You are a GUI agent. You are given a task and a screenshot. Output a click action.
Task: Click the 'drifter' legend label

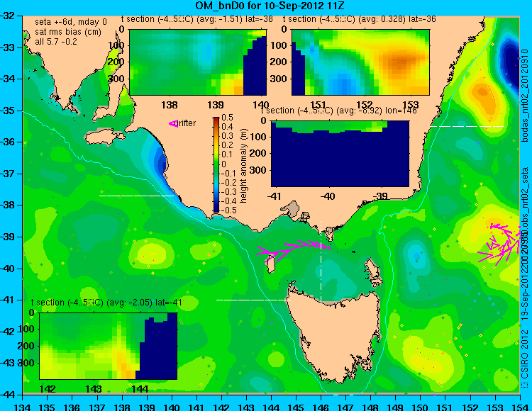coord(187,123)
